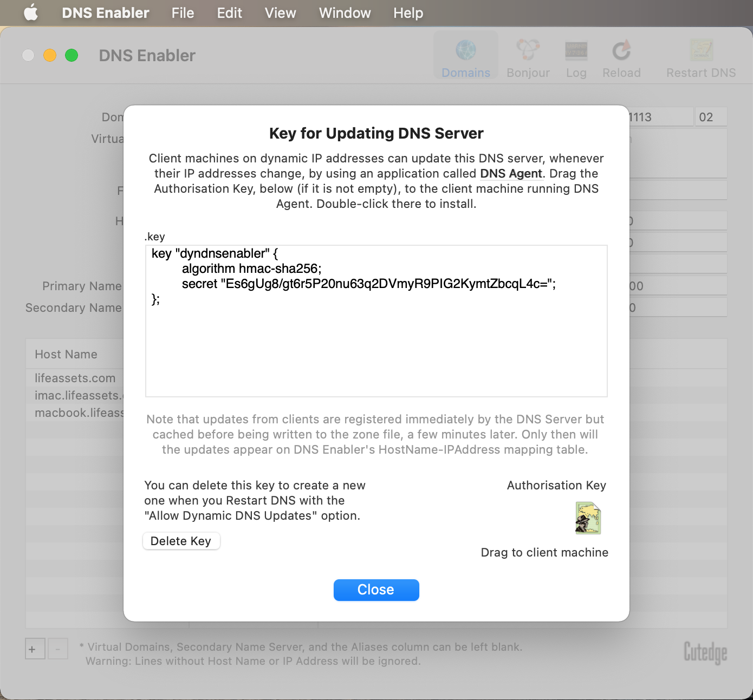This screenshot has width=753, height=700.
Task: Click the Restart DNS toolbar icon
Action: pos(701,51)
